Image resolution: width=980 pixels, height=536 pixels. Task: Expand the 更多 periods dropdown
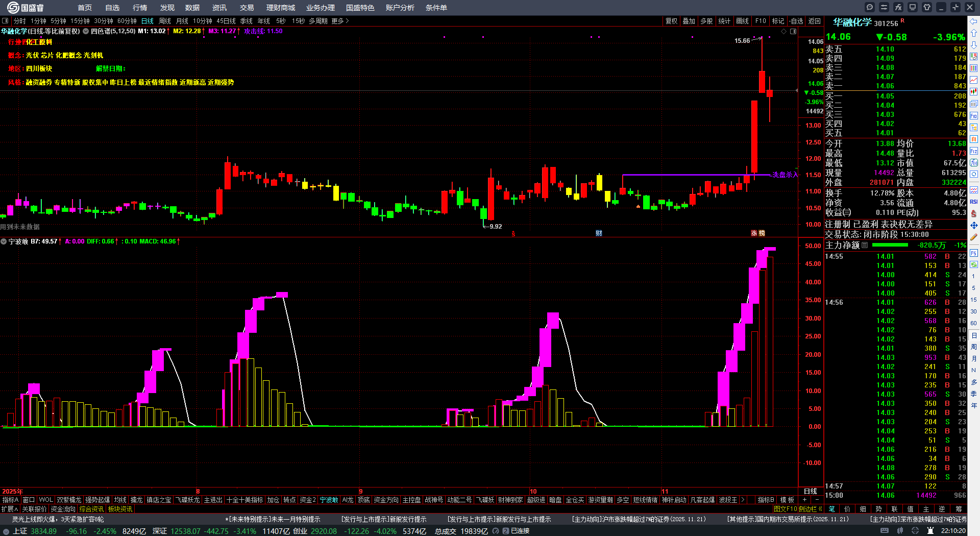(x=340, y=21)
